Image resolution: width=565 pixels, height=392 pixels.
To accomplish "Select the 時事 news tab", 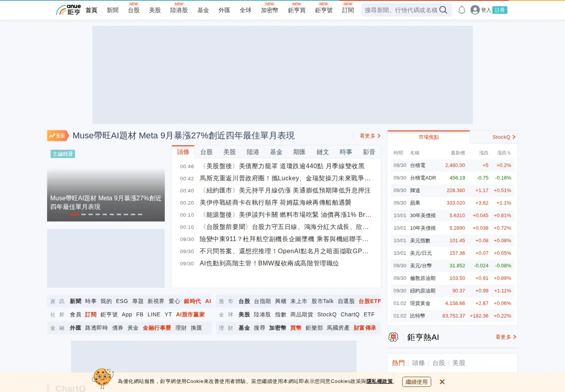I will [x=346, y=152].
